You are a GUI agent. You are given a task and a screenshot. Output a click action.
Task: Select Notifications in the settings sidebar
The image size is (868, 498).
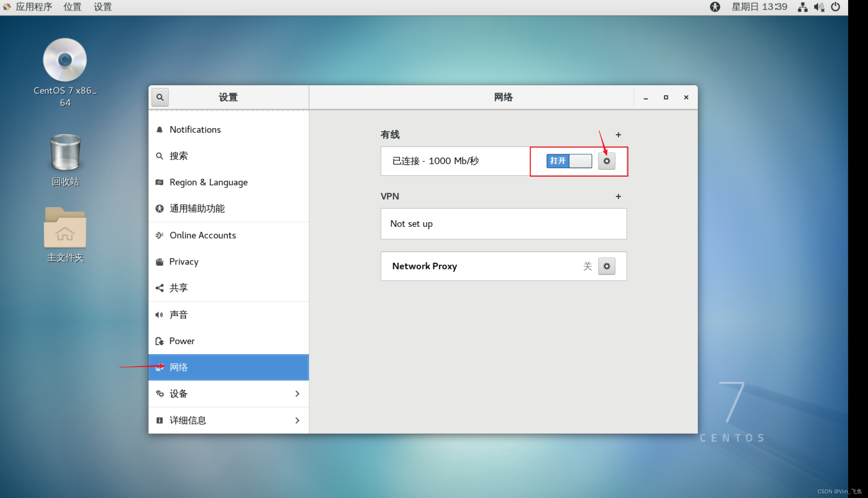[x=195, y=129]
